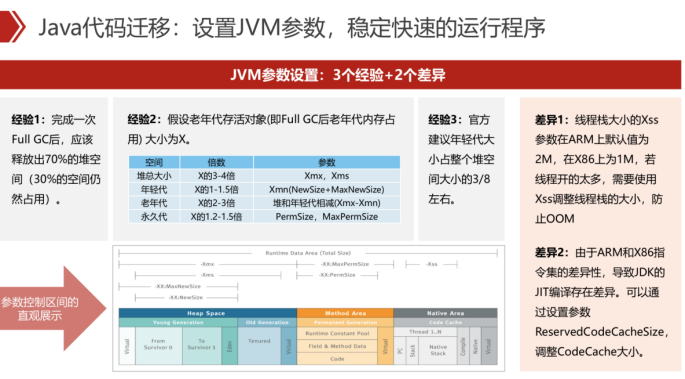Select the Eden block in heap diagram
The width and height of the screenshot is (685, 379).
pos(230,346)
